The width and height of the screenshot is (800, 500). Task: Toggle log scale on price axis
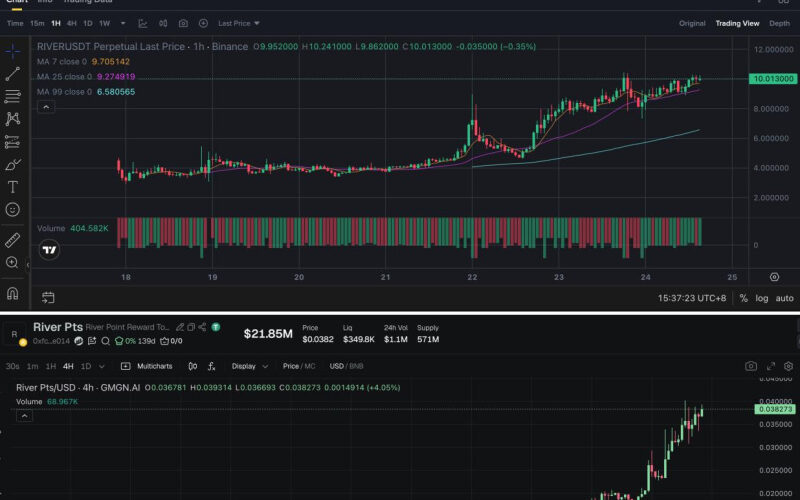tap(764, 298)
